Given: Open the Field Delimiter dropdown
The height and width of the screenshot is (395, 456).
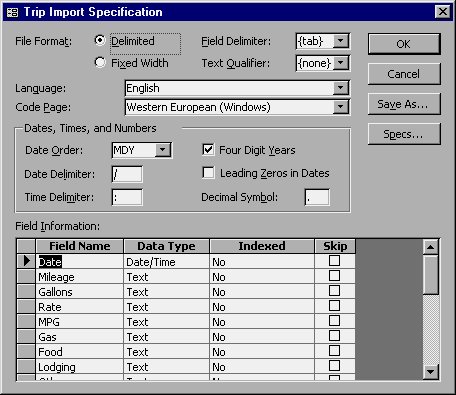Looking at the screenshot, I should click(x=341, y=41).
